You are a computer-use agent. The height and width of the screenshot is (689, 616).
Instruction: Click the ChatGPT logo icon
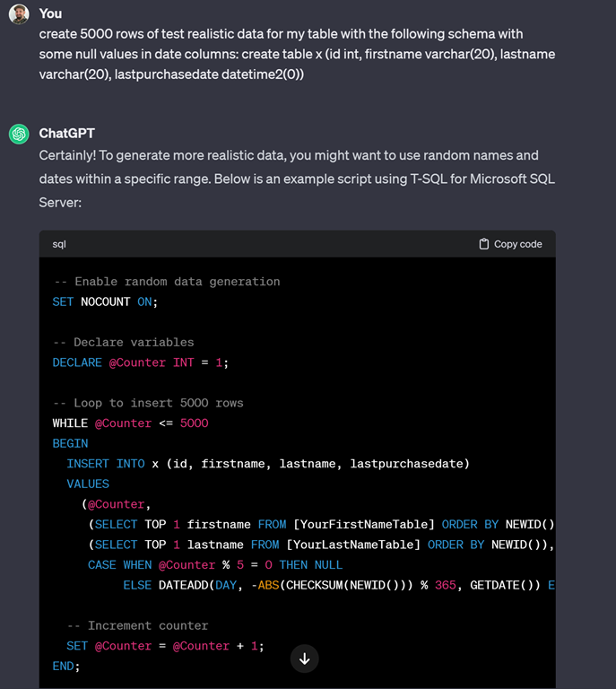click(19, 134)
